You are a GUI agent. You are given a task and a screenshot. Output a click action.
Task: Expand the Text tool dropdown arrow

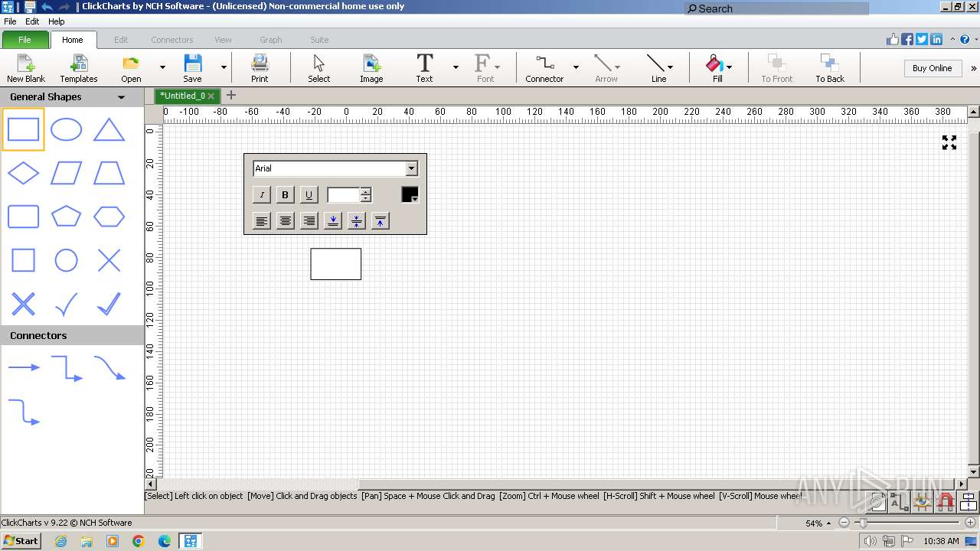pyautogui.click(x=456, y=67)
